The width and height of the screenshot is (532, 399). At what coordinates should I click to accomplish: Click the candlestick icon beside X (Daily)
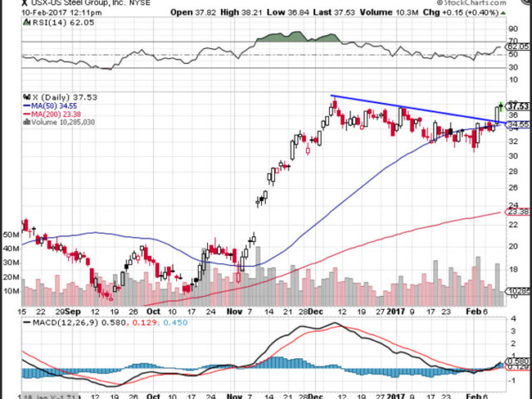27,97
